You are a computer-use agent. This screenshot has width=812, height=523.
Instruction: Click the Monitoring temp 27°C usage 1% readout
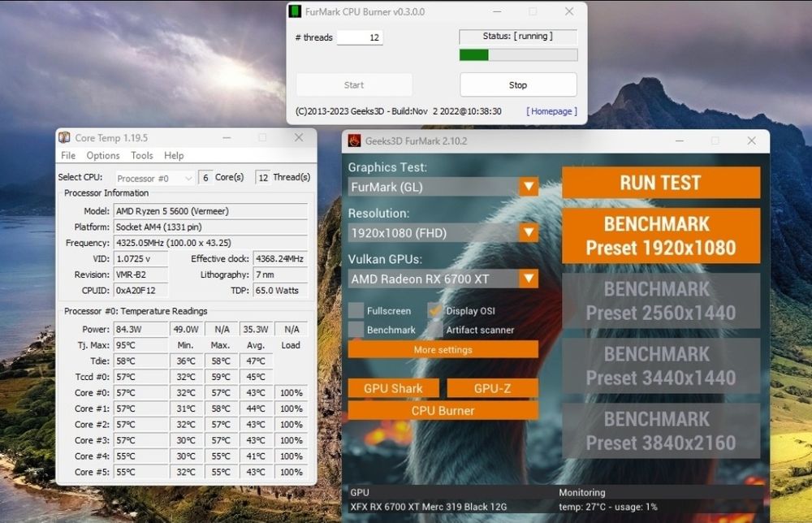(x=608, y=507)
